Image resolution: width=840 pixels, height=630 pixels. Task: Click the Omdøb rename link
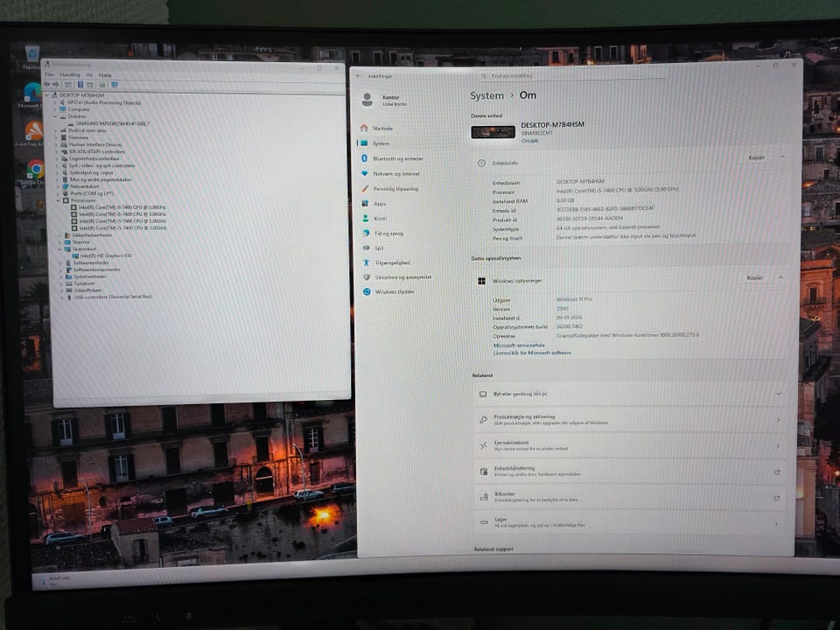coord(530,140)
